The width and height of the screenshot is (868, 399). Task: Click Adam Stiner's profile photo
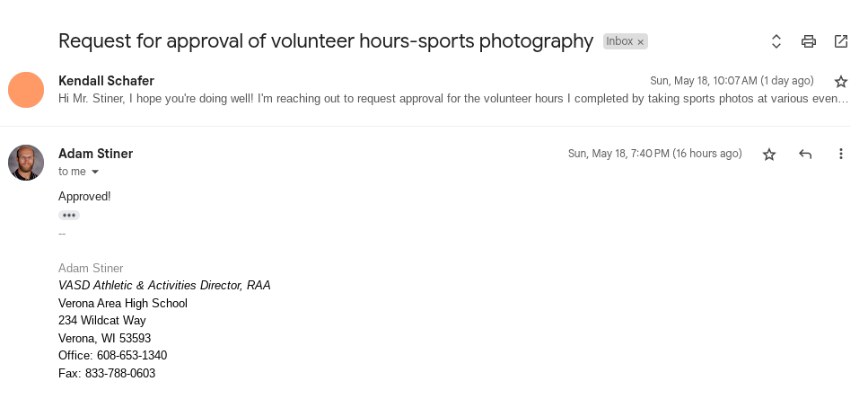26,163
